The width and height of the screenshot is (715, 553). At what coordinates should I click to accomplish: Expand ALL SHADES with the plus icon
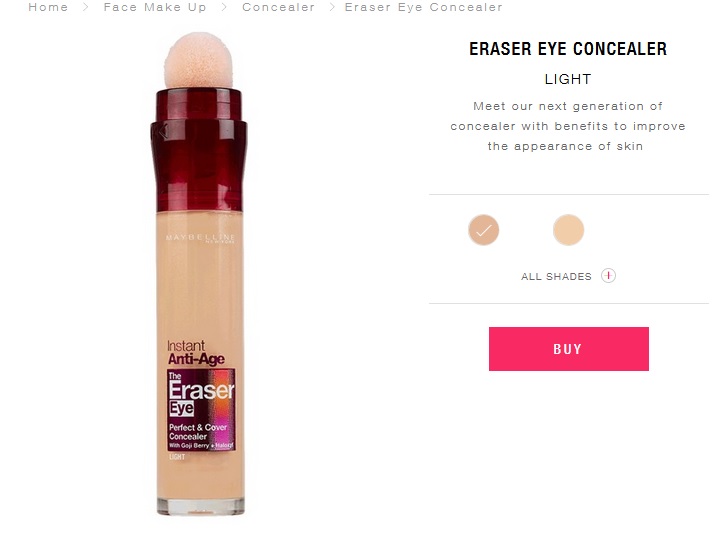coord(608,275)
